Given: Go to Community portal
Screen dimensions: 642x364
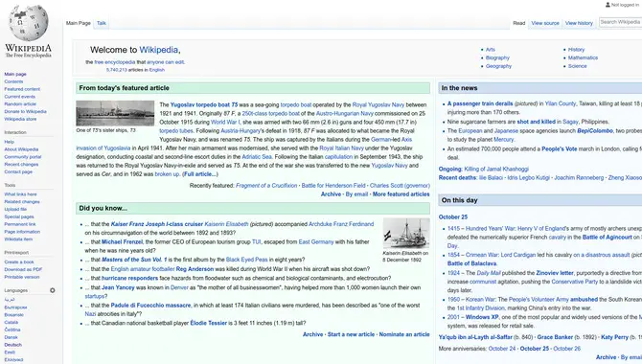Looking at the screenshot, I should click(x=23, y=157).
